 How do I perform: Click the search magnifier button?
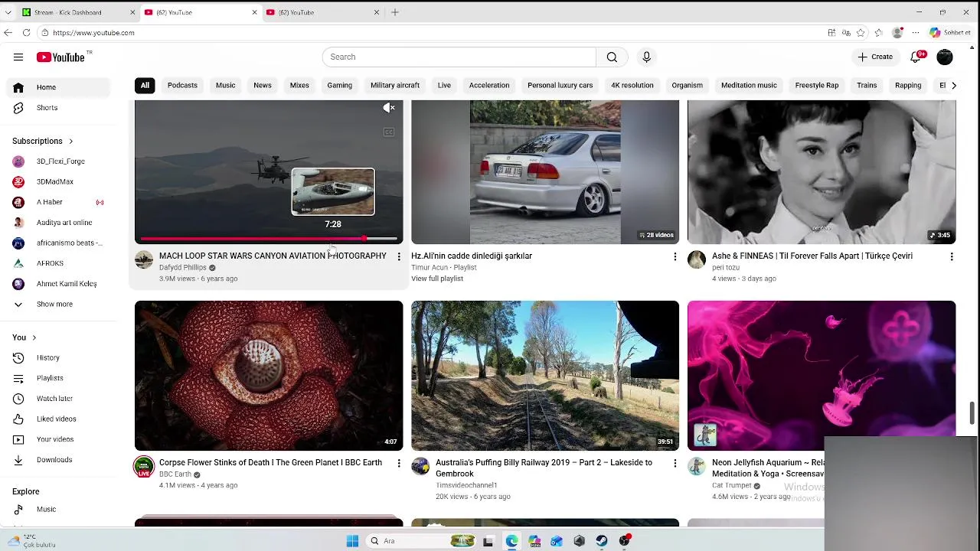point(612,57)
